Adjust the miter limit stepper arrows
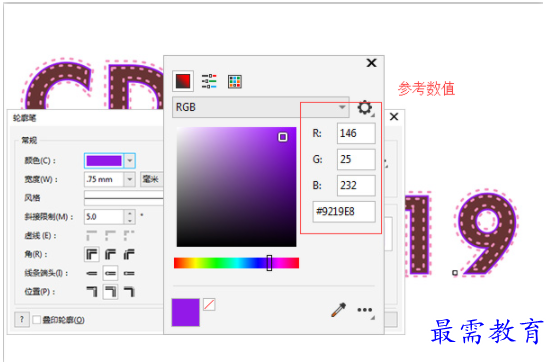The height and width of the screenshot is (363, 552). (x=130, y=217)
